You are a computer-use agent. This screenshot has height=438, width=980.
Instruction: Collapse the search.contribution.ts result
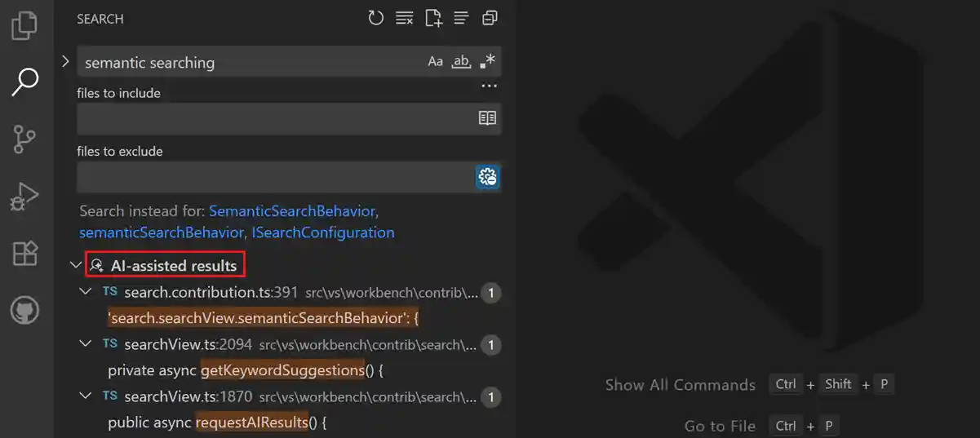point(85,291)
